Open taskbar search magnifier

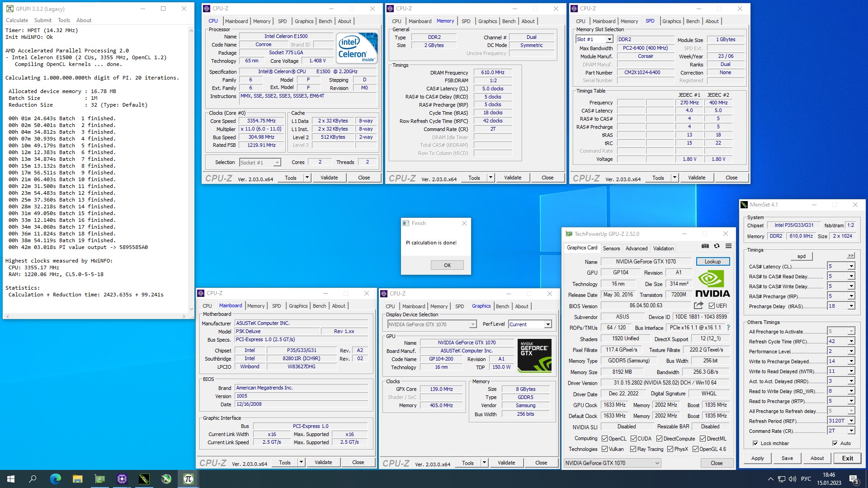coord(33,479)
